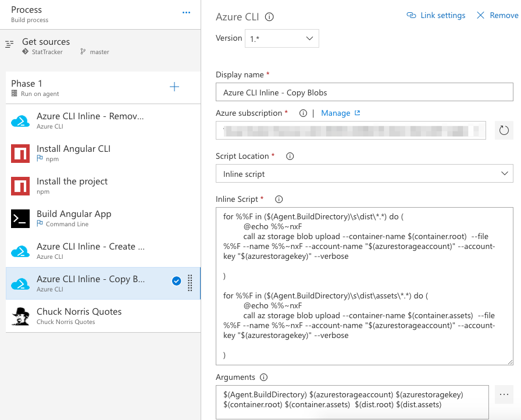Screen dimensions: 521x420
Task: Open Link settings
Action: coord(436,15)
